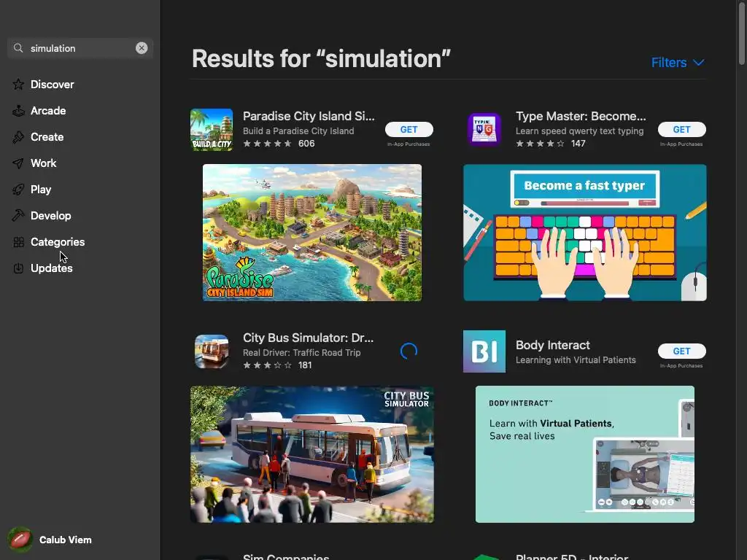This screenshot has height=560, width=747.
Task: Open the Discover section
Action: (x=53, y=85)
